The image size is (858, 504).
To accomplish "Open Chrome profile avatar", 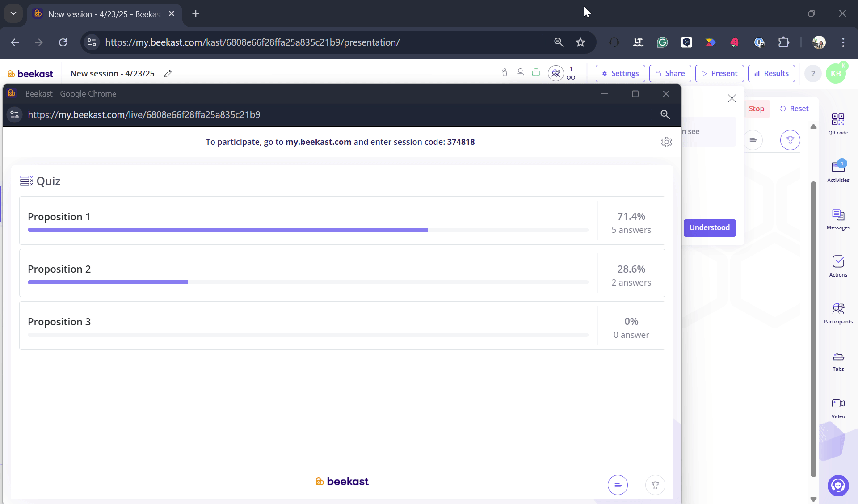I will tap(819, 42).
